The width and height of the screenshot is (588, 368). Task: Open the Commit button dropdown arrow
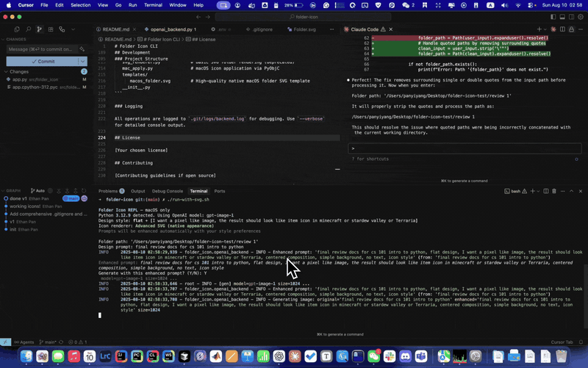pyautogui.click(x=82, y=62)
